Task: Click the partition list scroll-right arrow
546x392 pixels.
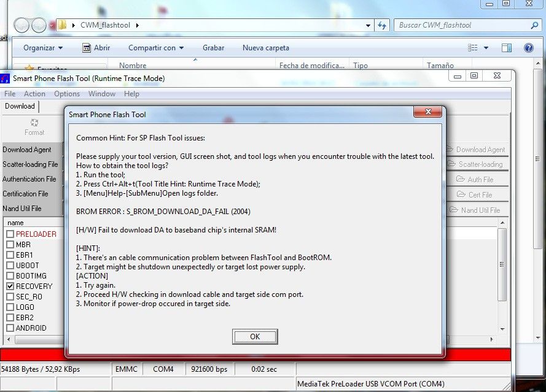Action: [x=491, y=339]
